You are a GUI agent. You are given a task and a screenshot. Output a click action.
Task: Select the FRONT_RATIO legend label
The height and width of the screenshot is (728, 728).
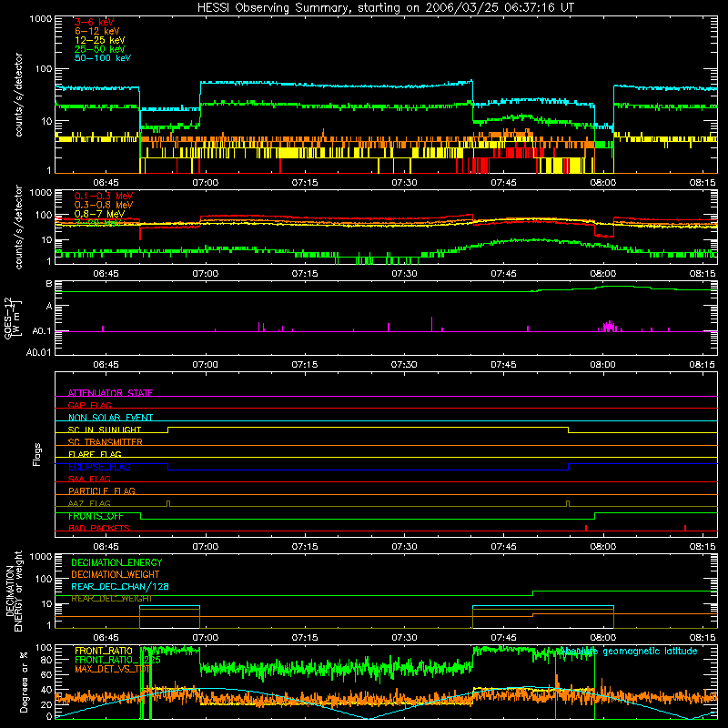pos(103,651)
